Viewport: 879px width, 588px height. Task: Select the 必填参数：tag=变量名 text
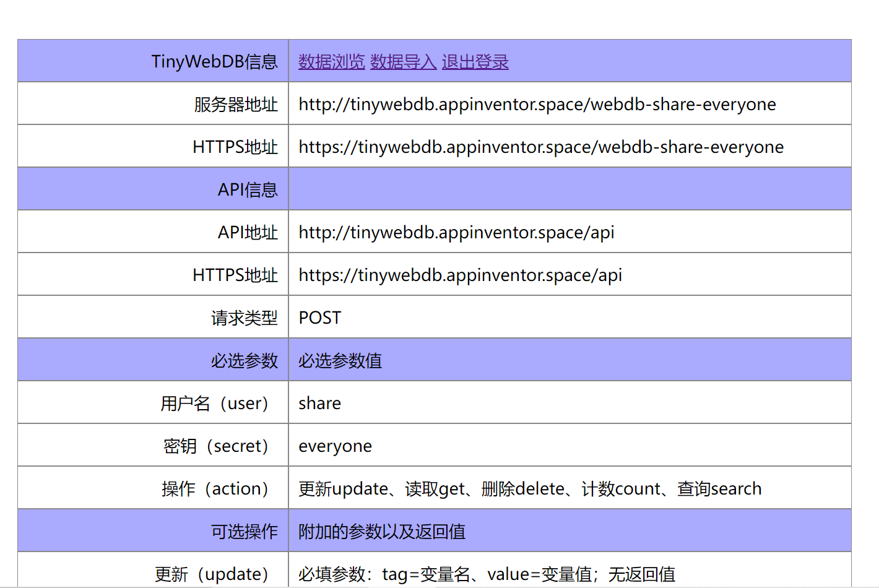click(x=487, y=574)
